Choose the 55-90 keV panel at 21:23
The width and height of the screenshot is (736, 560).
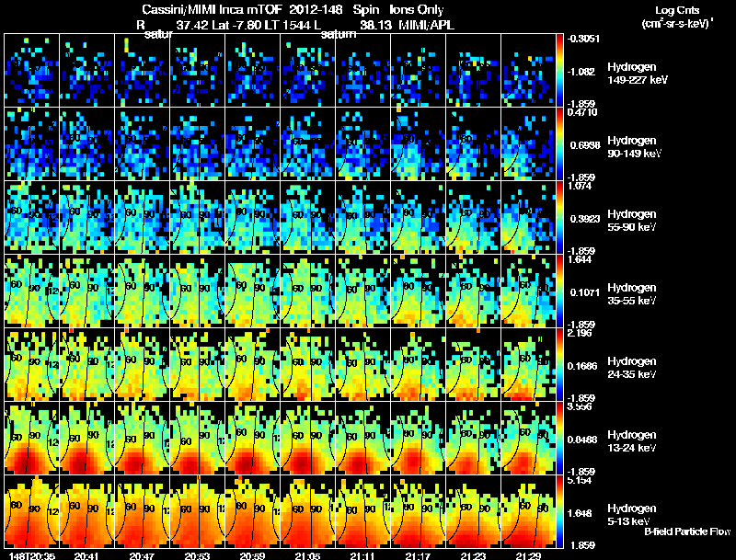[x=473, y=217]
